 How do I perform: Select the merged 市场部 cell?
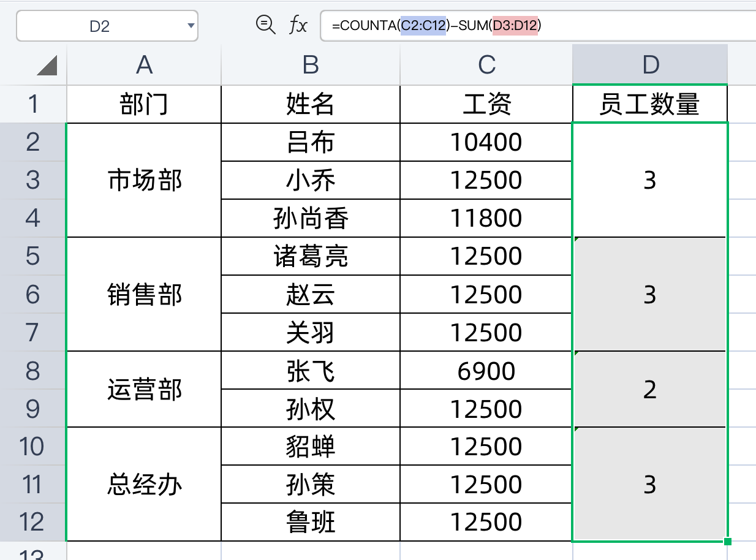pos(144,180)
